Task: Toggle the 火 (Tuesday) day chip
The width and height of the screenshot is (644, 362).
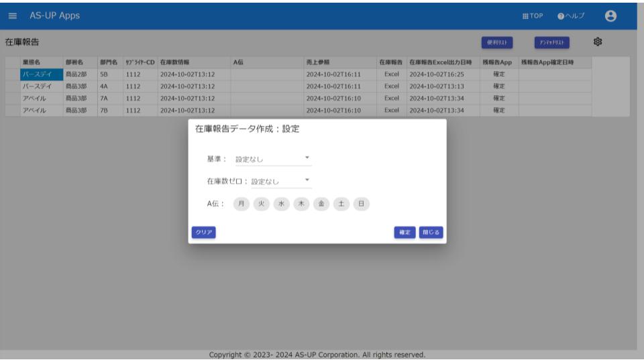Action: click(262, 204)
